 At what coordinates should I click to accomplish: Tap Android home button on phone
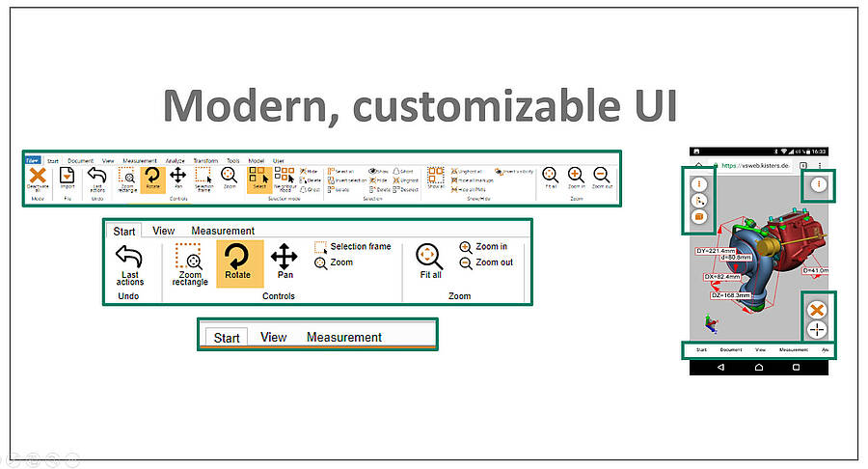[759, 367]
